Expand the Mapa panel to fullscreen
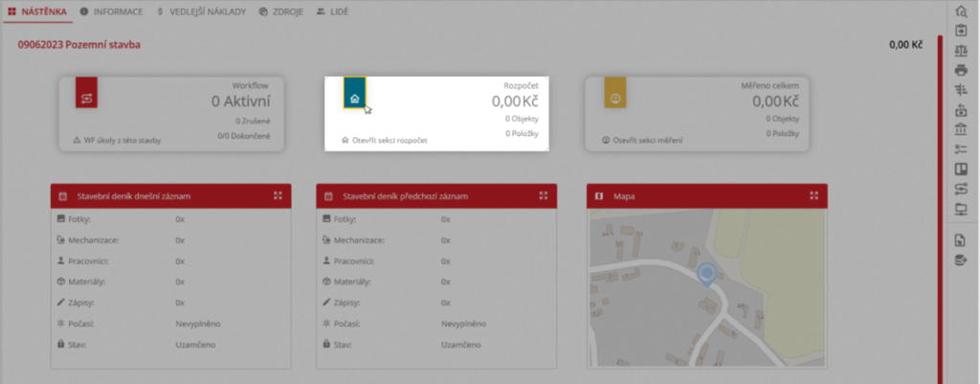Viewport: 980px width, 384px height. pyautogui.click(x=813, y=195)
